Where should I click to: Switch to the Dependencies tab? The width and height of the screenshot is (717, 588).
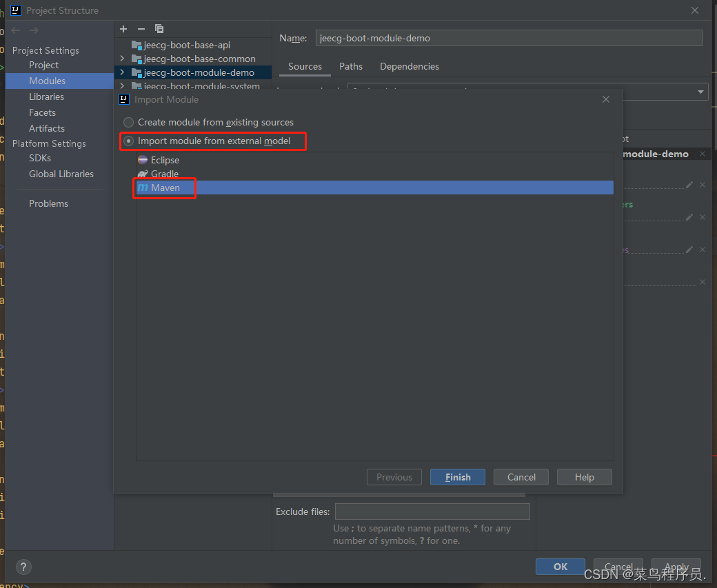pos(410,66)
